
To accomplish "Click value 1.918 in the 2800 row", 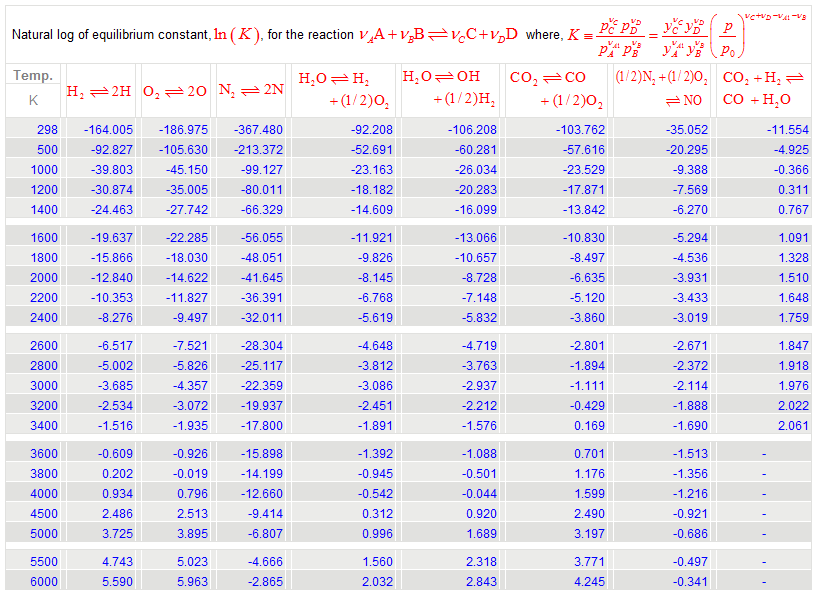I will coord(794,366).
